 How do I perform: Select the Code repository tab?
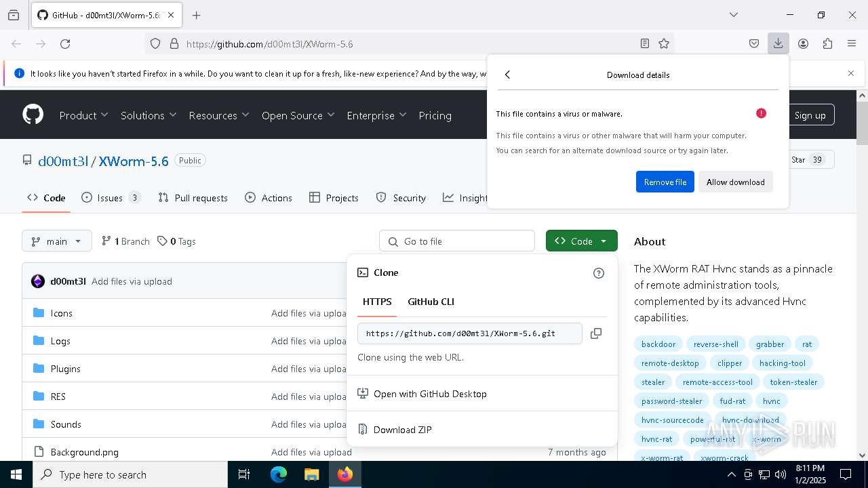click(46, 198)
